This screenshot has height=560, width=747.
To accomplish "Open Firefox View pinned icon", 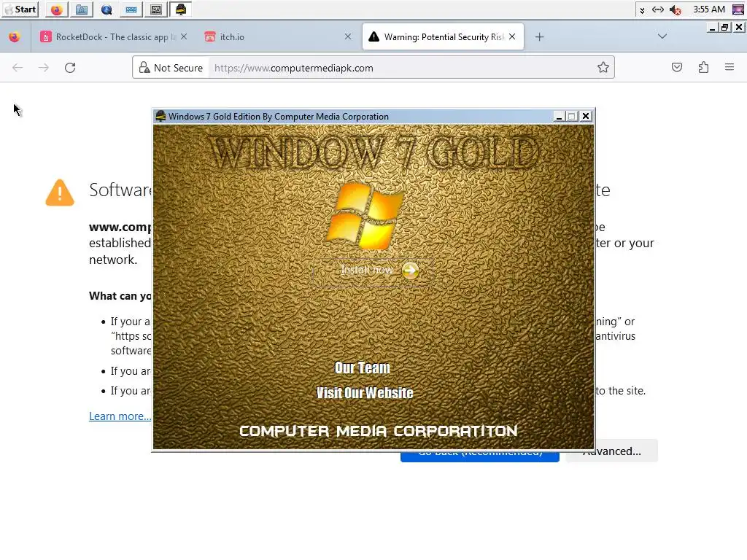I will [15, 36].
